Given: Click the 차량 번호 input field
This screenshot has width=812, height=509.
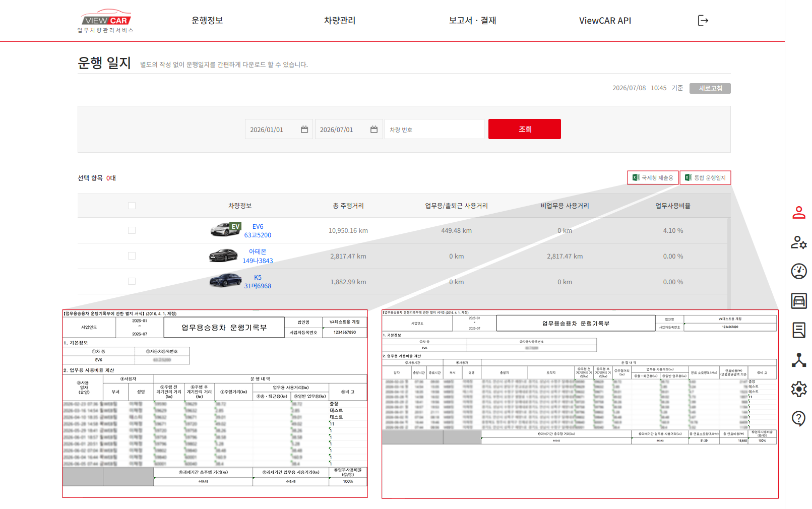Looking at the screenshot, I should tap(434, 130).
